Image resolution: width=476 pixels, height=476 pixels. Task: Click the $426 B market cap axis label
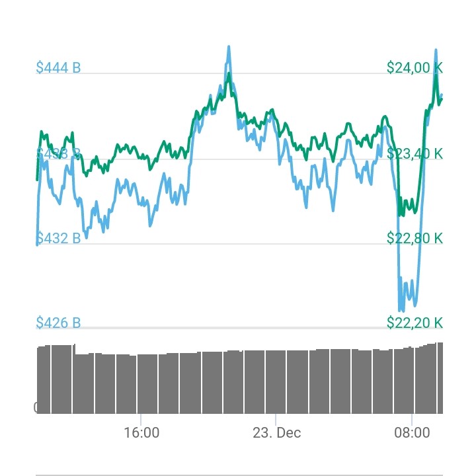click(x=58, y=323)
